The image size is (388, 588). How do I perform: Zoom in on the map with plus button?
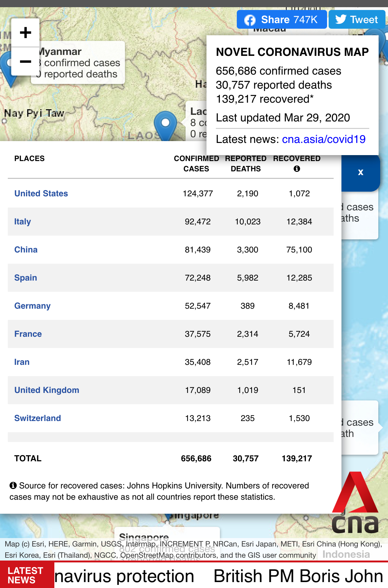coord(25,32)
